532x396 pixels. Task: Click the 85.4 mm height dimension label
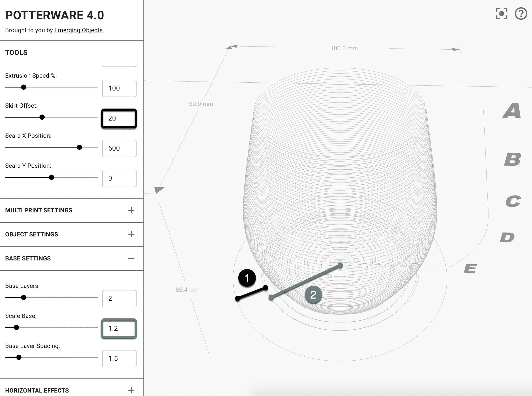click(188, 290)
